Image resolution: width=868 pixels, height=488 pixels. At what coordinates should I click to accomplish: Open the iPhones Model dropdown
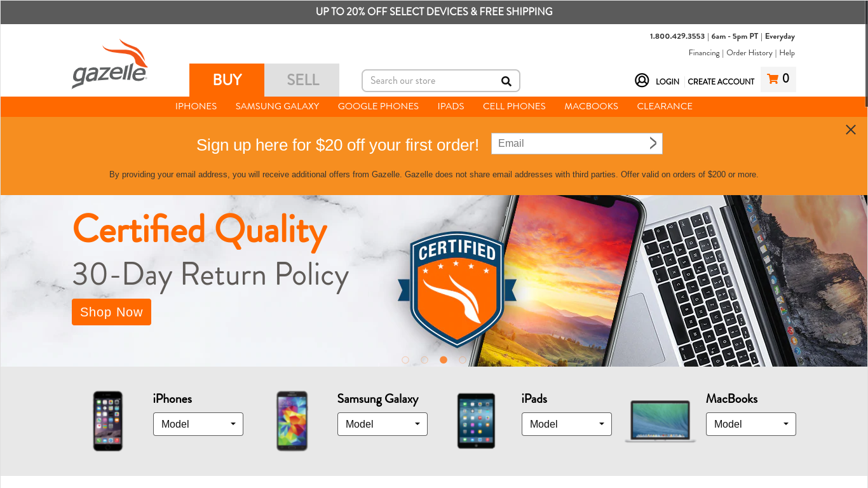[198, 424]
